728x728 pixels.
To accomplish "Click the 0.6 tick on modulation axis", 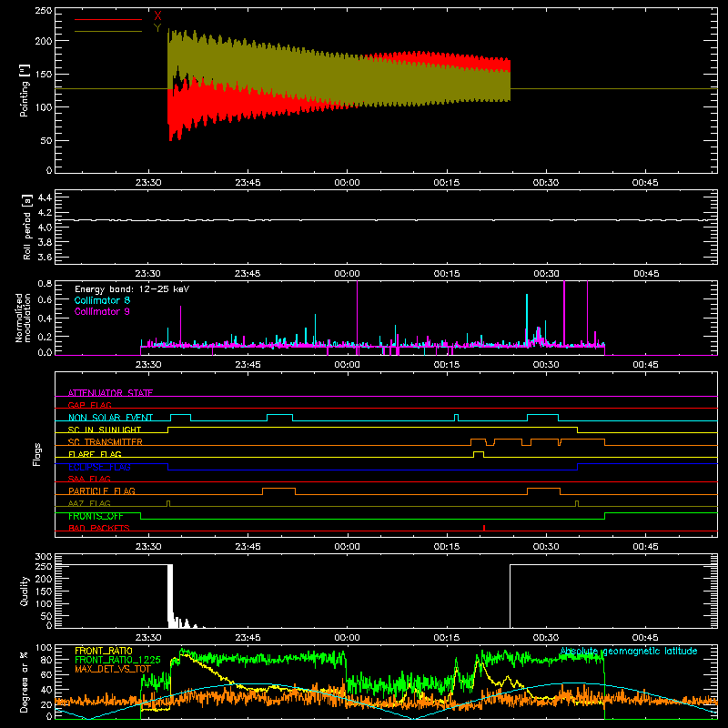I will 45,300.
